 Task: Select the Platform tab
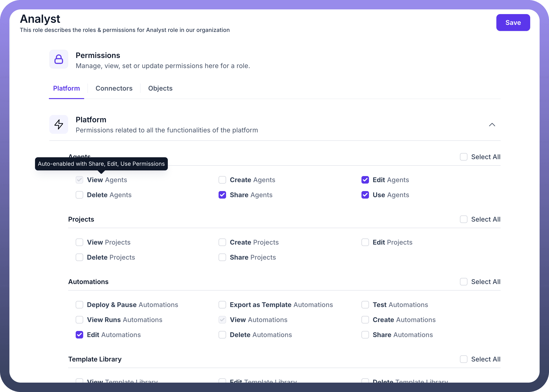pyautogui.click(x=67, y=88)
